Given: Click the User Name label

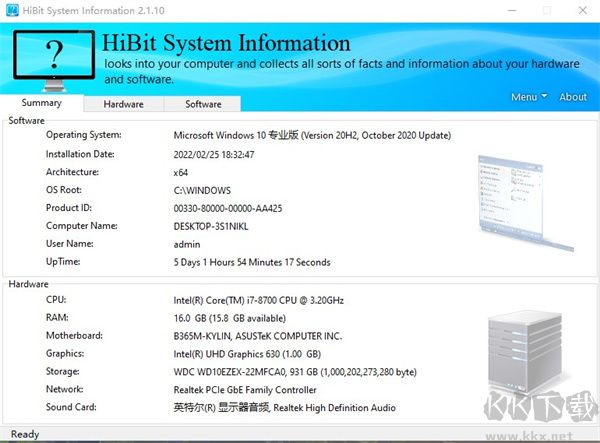Looking at the screenshot, I should point(70,244).
